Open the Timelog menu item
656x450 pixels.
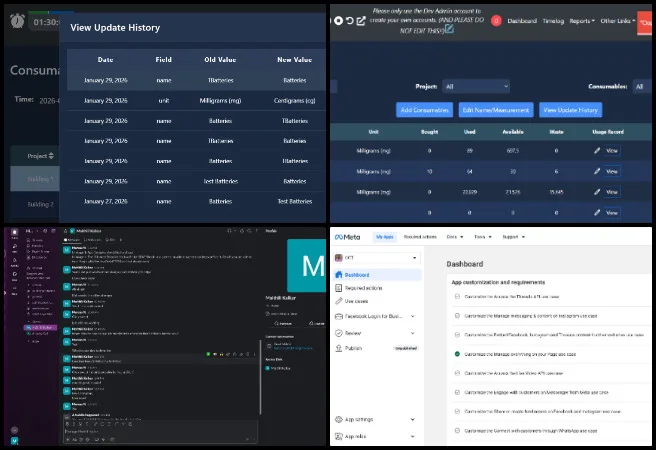(x=553, y=20)
